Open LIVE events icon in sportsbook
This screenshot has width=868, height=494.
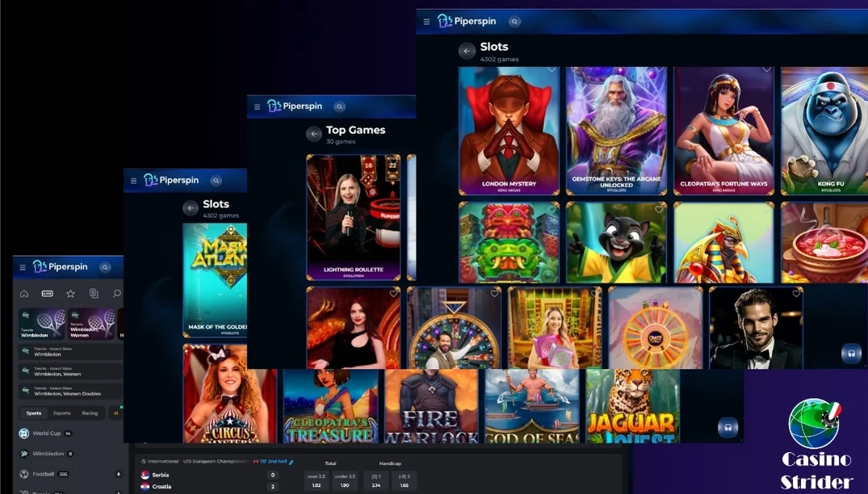point(48,294)
